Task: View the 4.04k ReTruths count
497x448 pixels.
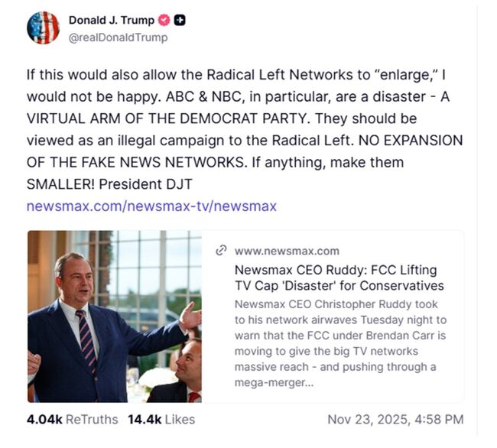Action: pyautogui.click(x=72, y=419)
